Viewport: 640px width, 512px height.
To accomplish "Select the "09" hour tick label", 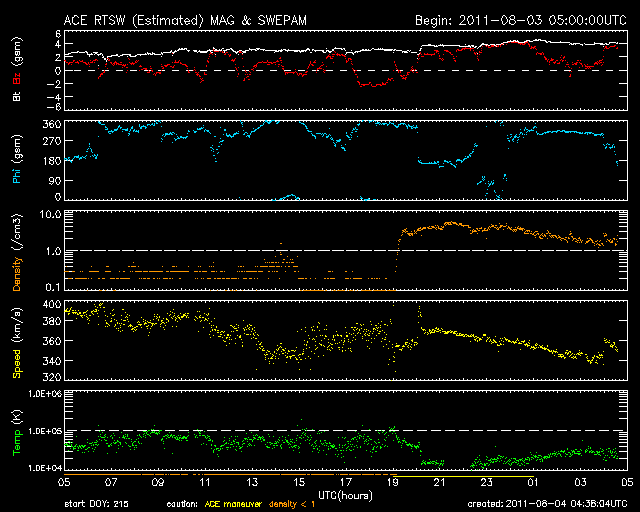I will point(158,482).
